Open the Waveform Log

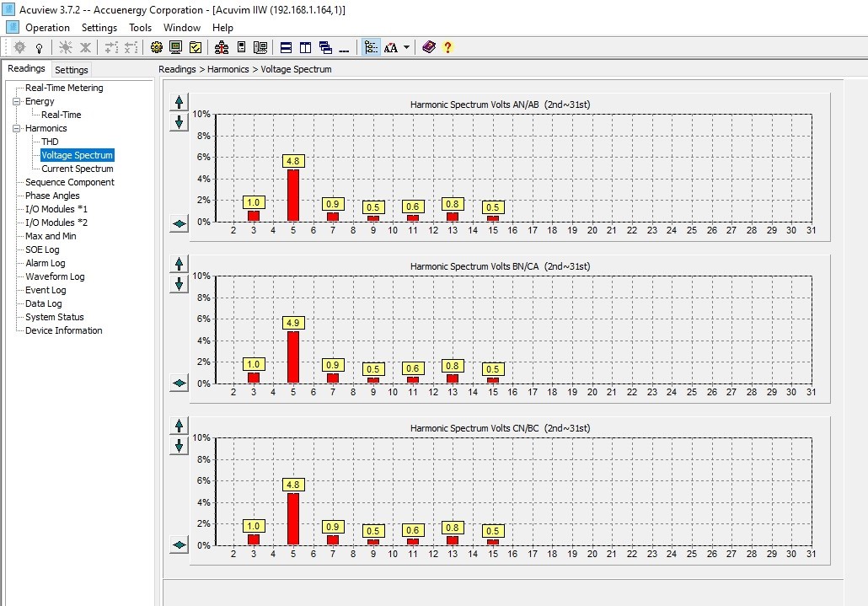coord(55,276)
